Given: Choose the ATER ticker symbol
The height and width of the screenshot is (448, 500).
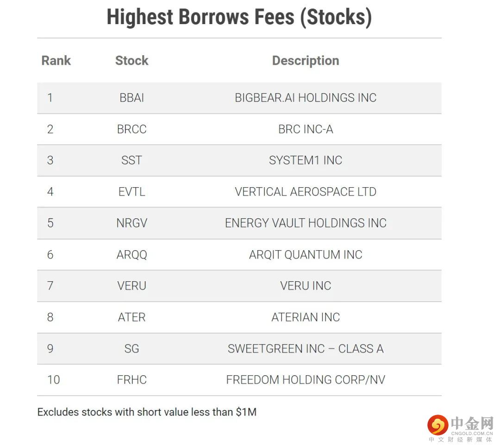Looking at the screenshot, I should coord(131,317).
